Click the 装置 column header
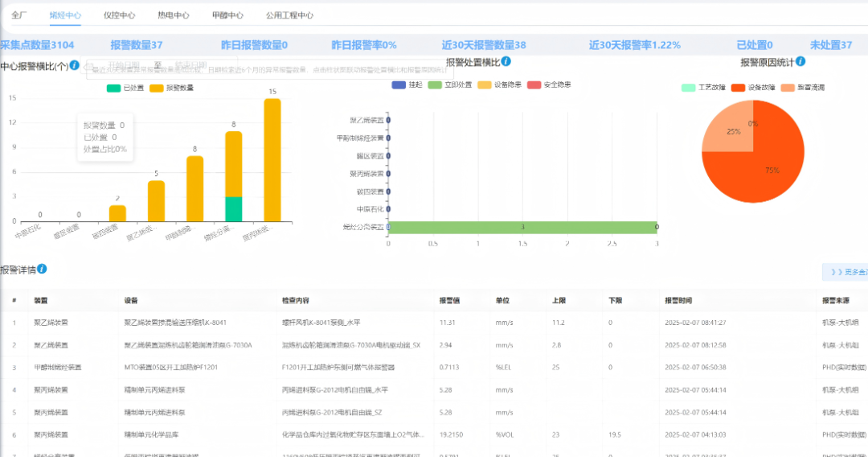Image resolution: width=868 pixels, height=457 pixels. click(41, 301)
